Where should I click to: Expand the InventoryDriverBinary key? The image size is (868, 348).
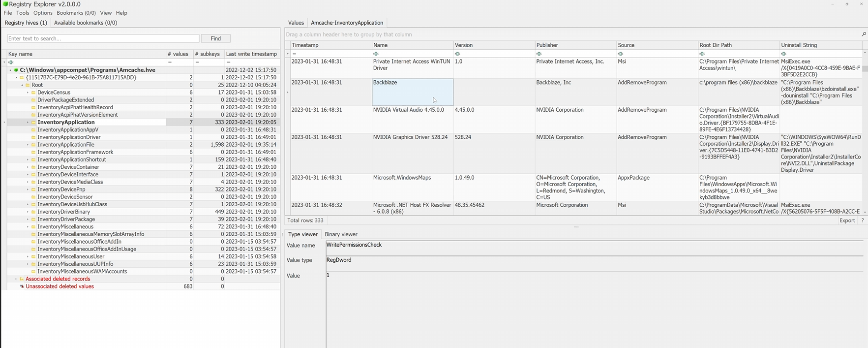[x=28, y=212]
